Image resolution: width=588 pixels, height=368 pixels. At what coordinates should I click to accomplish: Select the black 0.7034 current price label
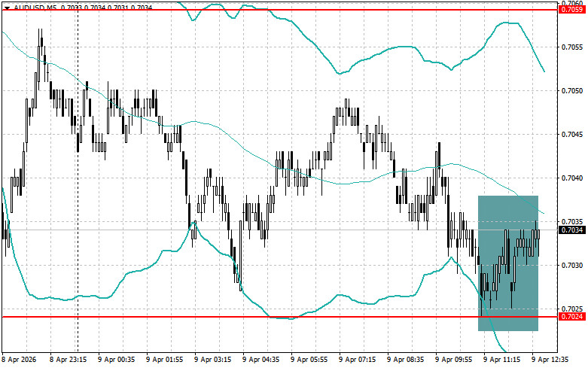tap(572, 230)
